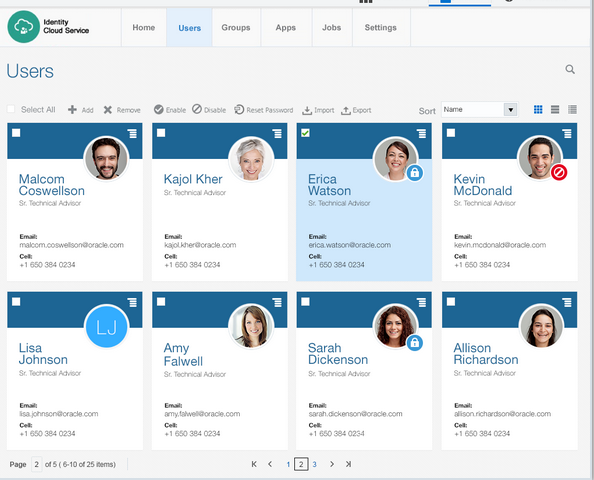Image resolution: width=594 pixels, height=480 pixels.
Task: Open Kajol Kher card menu icon
Action: point(277,133)
